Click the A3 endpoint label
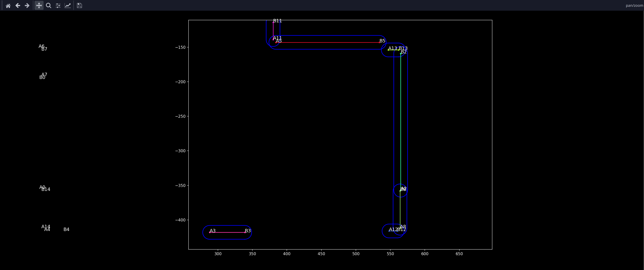 (x=212, y=231)
